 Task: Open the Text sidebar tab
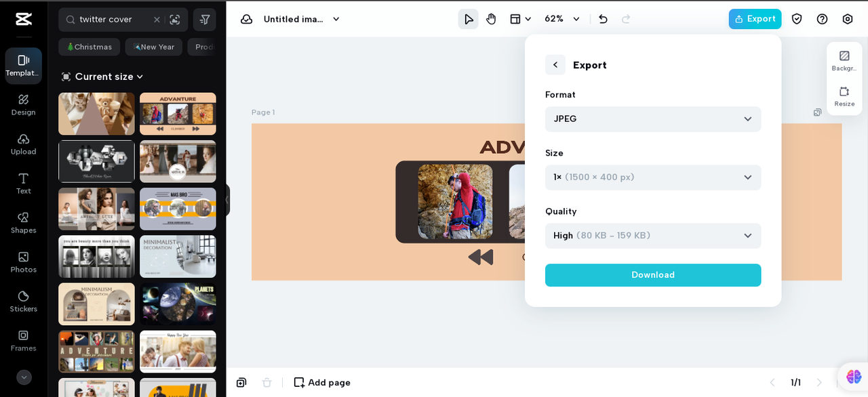(24, 184)
